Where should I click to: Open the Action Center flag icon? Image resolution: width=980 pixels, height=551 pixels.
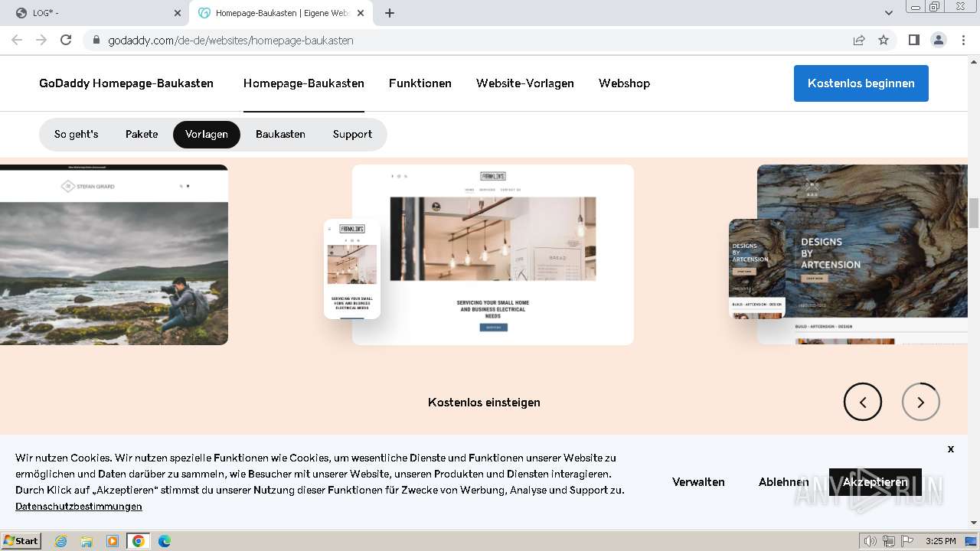point(907,541)
